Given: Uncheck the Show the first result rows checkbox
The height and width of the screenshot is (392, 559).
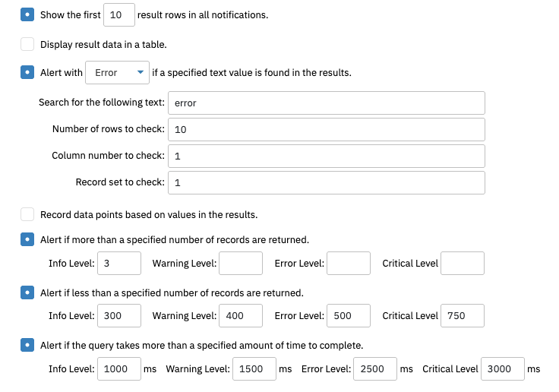Looking at the screenshot, I should click(27, 14).
